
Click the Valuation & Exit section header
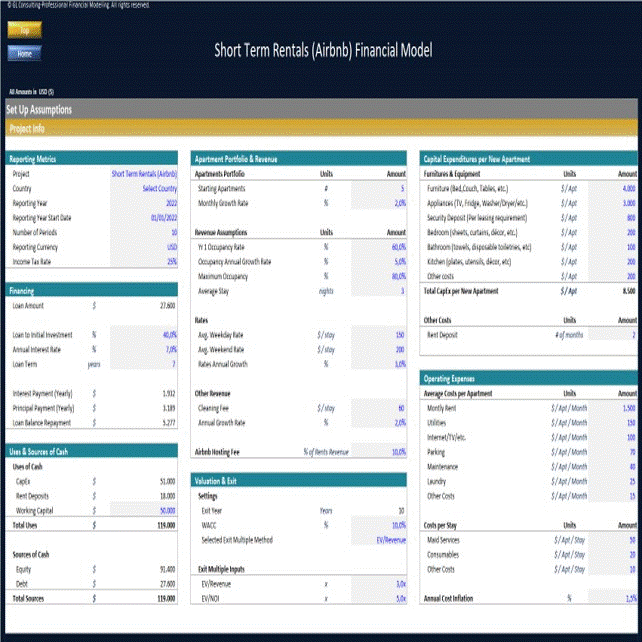click(298, 481)
